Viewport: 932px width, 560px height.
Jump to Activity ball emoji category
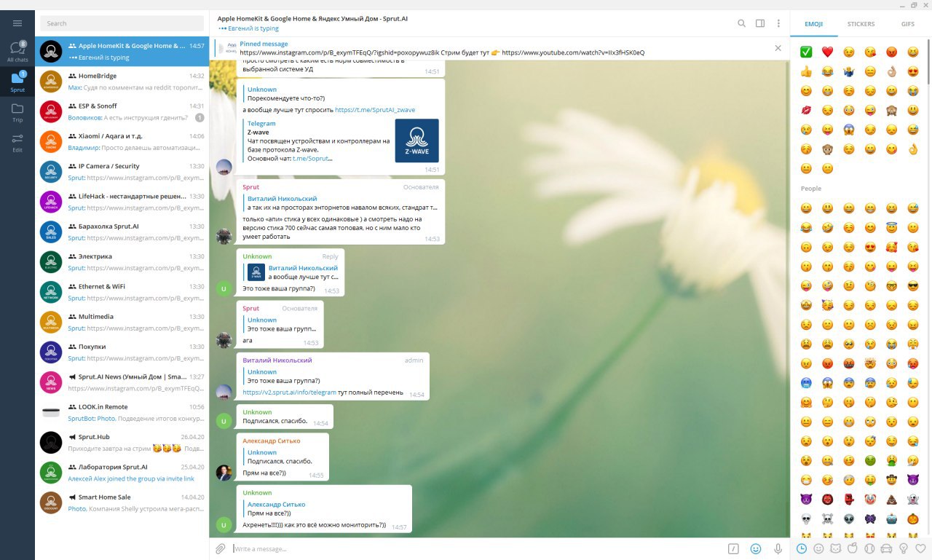(869, 548)
